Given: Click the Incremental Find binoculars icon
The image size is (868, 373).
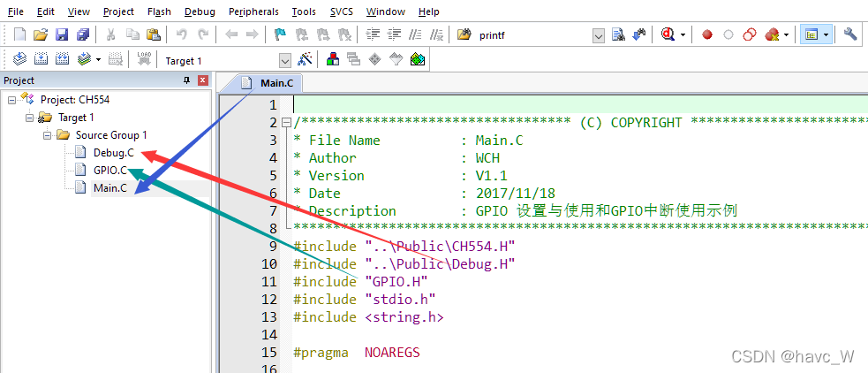Looking at the screenshot, I should pos(639,35).
